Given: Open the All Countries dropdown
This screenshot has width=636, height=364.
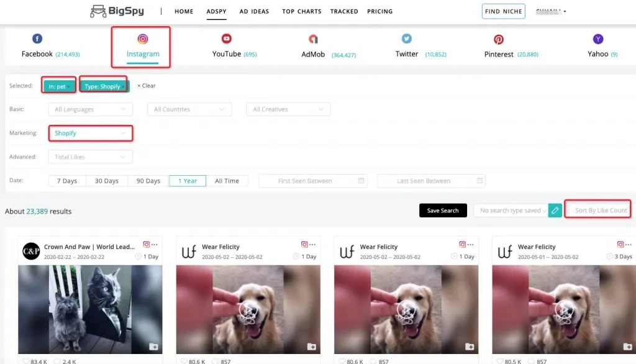Looking at the screenshot, I should (189, 109).
